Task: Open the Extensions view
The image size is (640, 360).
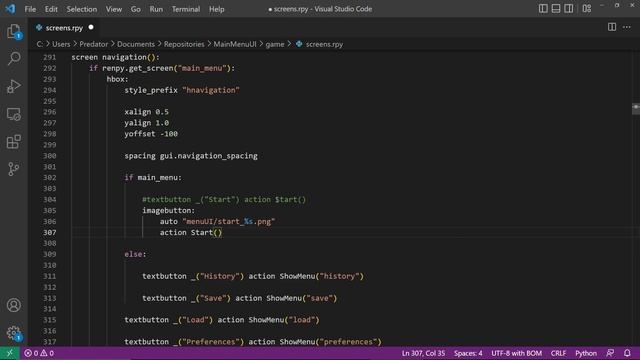Action: [14, 142]
